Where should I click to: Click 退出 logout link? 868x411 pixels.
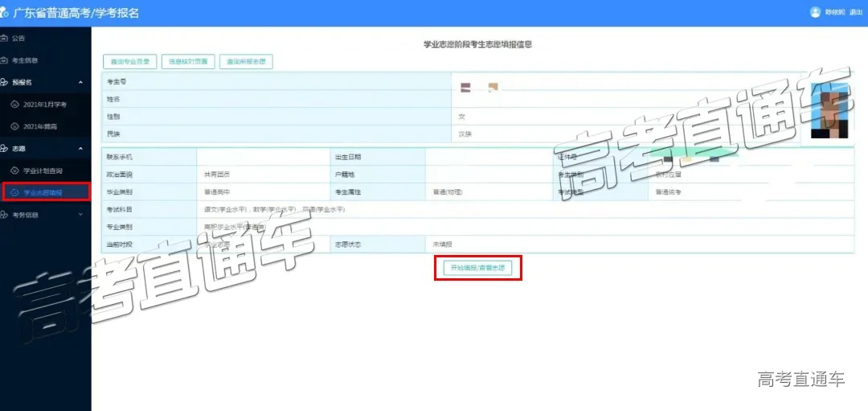pyautogui.click(x=855, y=12)
